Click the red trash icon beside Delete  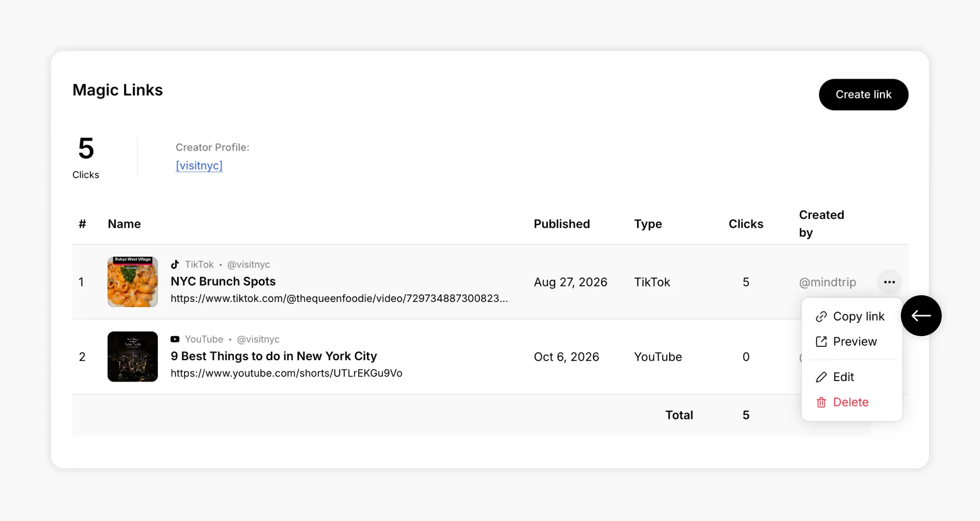coord(821,402)
